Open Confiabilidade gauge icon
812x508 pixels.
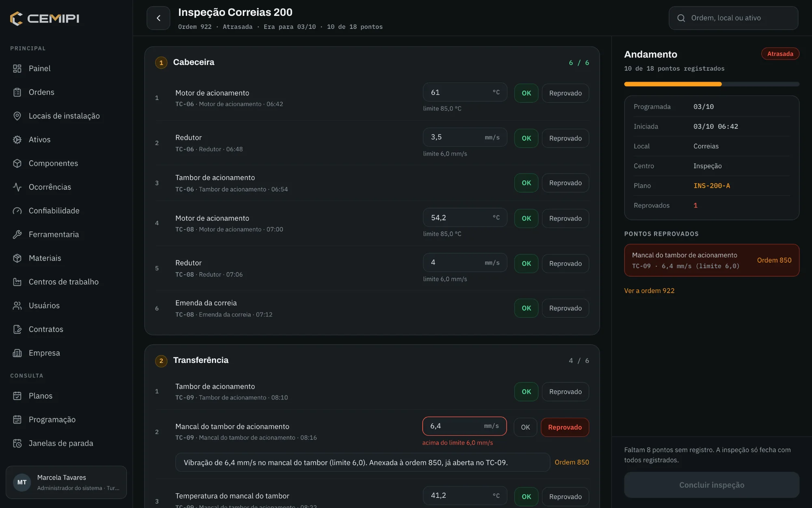17,211
